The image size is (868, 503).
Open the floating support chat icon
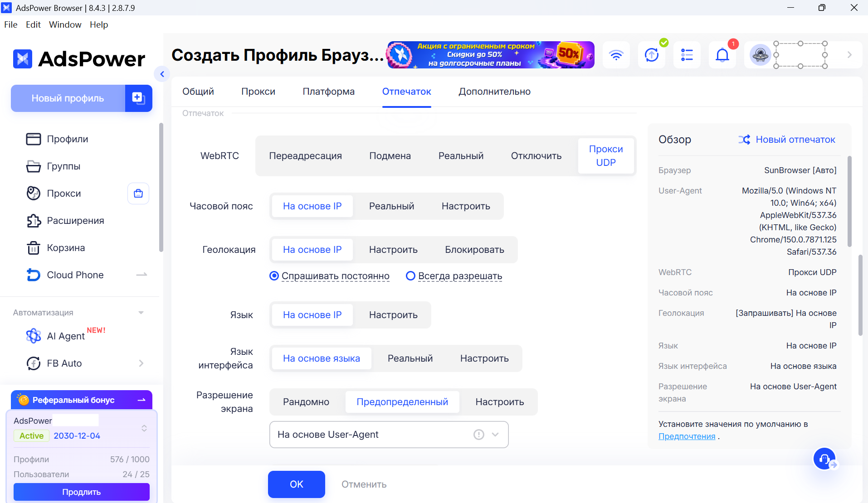[825, 459]
